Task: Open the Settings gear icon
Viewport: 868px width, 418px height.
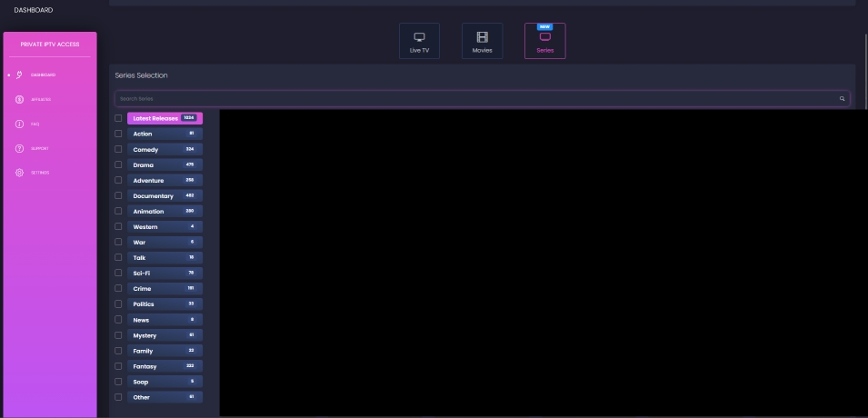Action: click(19, 173)
